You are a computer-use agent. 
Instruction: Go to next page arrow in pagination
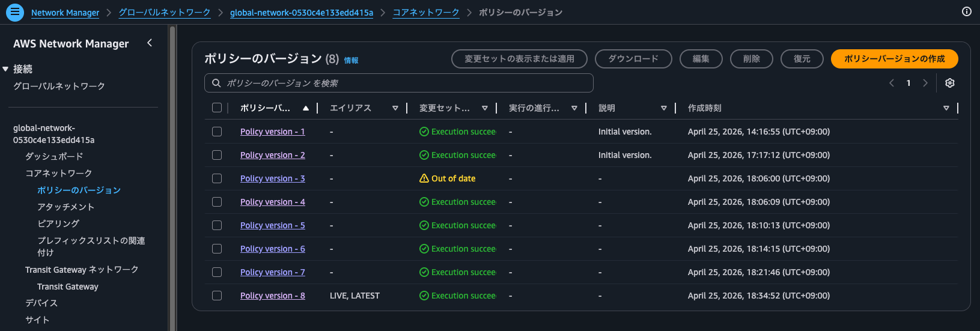(925, 83)
